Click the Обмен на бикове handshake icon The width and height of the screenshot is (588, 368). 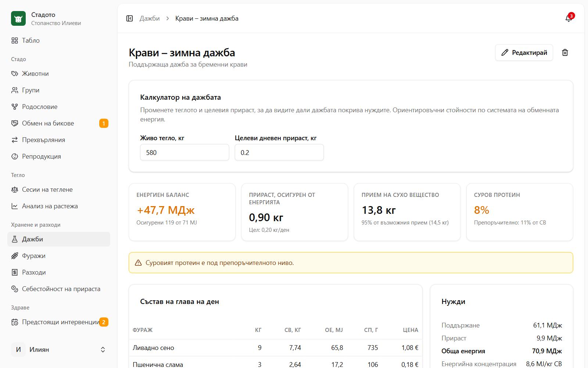click(x=15, y=123)
